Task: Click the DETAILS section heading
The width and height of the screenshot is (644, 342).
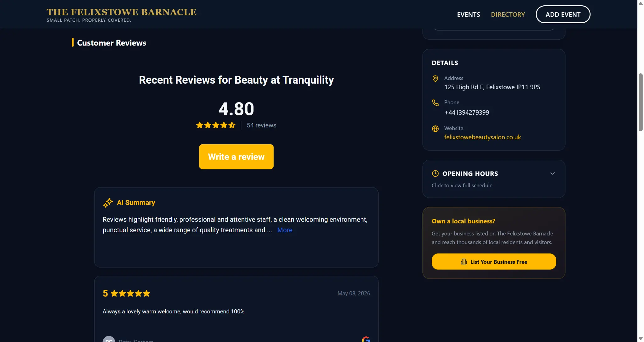Action: [445, 63]
